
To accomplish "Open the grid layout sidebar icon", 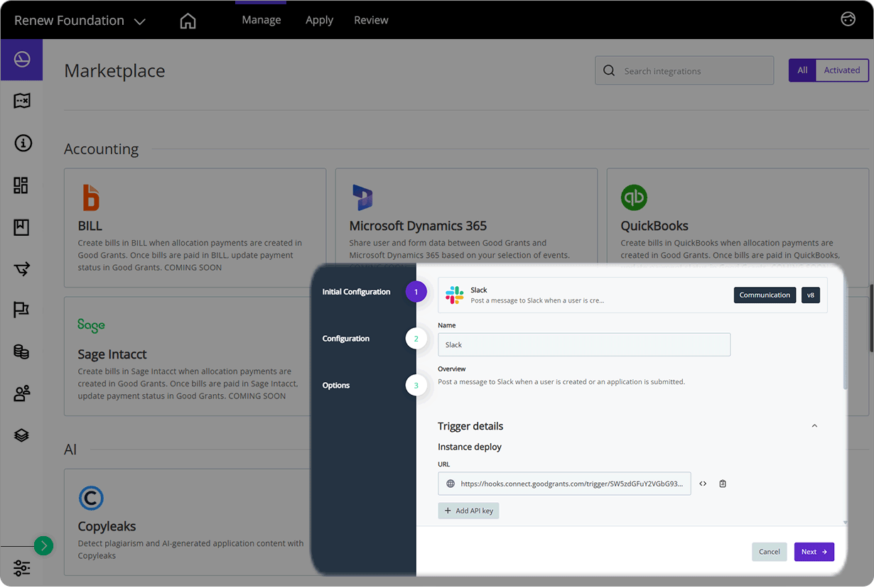I will click(x=21, y=185).
